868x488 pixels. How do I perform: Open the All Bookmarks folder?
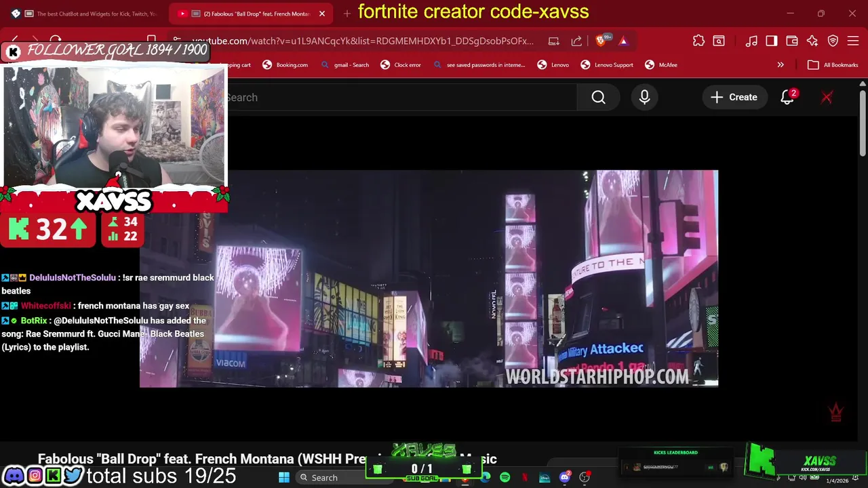(833, 65)
